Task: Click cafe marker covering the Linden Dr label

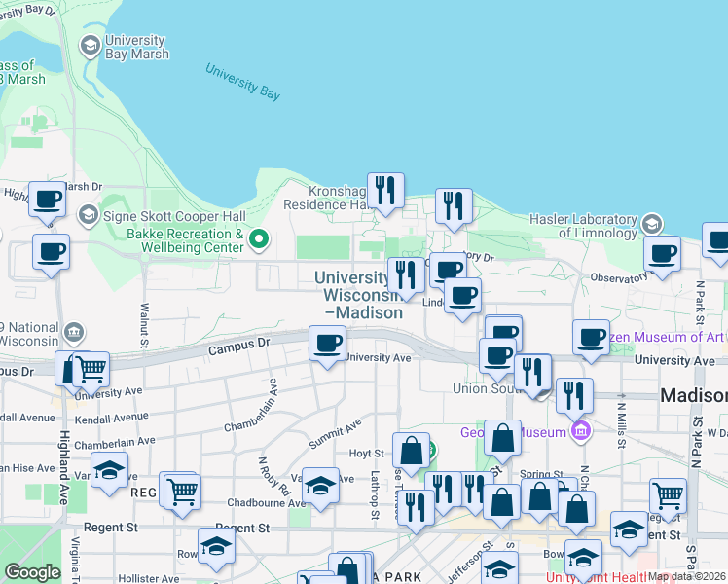Action: pos(462,296)
